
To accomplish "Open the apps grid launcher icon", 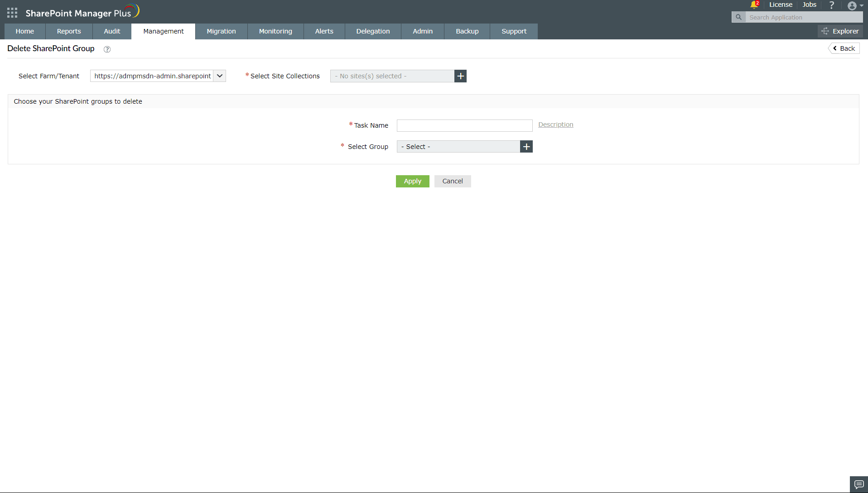I will coord(12,13).
